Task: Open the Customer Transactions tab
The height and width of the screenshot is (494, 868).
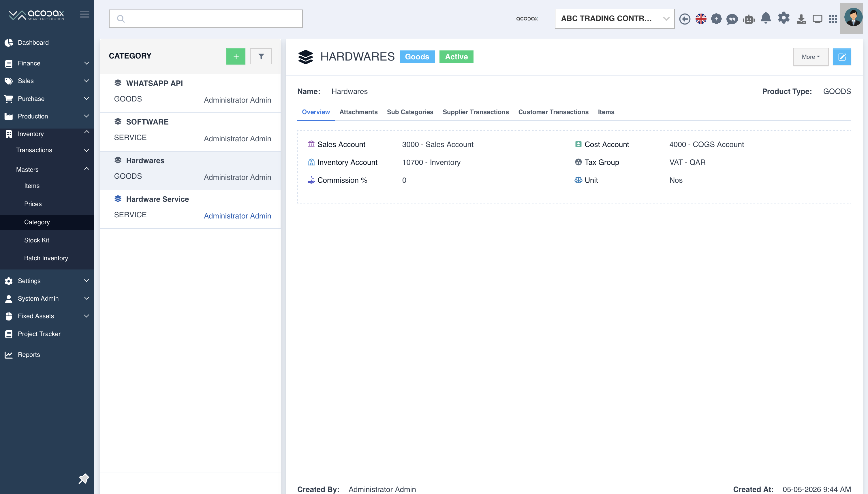Action: pyautogui.click(x=553, y=112)
